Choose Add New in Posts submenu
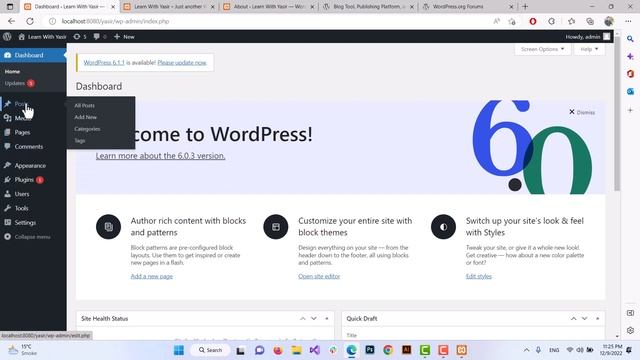The height and width of the screenshot is (360, 640). 85,117
